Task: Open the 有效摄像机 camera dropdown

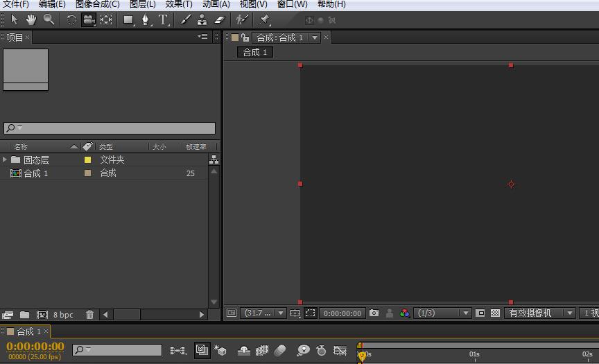Action: click(x=540, y=313)
